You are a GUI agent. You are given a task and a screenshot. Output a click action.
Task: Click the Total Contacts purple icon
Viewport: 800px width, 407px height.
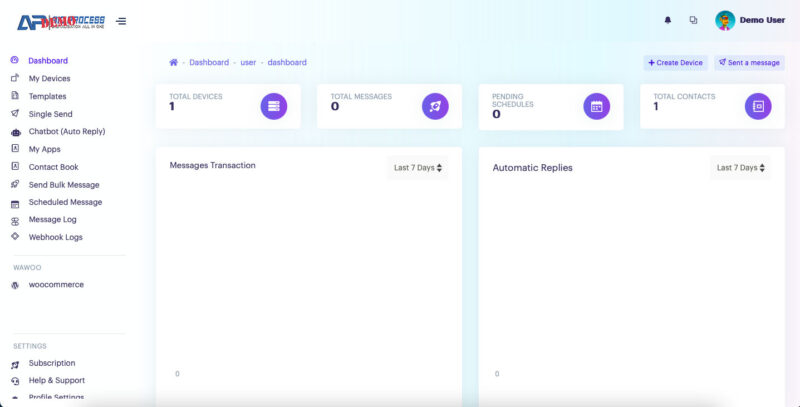[758, 106]
